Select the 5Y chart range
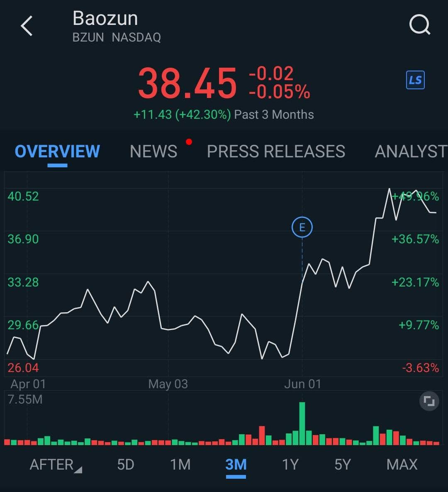448x492 pixels. coord(343,465)
